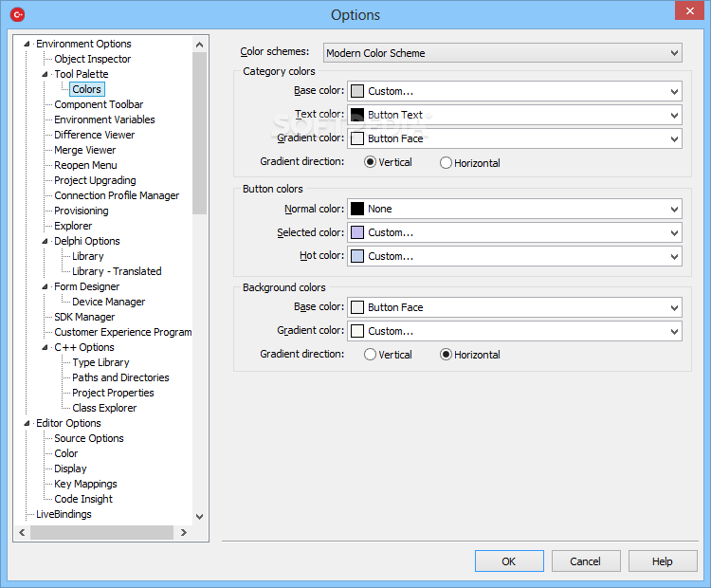Open the Selected color dropdown
This screenshot has height=588, width=711.
pos(514,232)
